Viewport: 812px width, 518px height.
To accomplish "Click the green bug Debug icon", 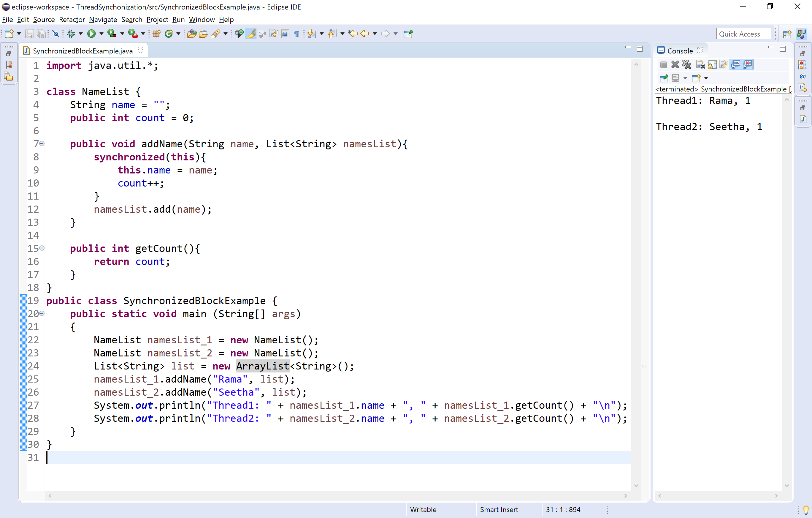I will point(71,34).
